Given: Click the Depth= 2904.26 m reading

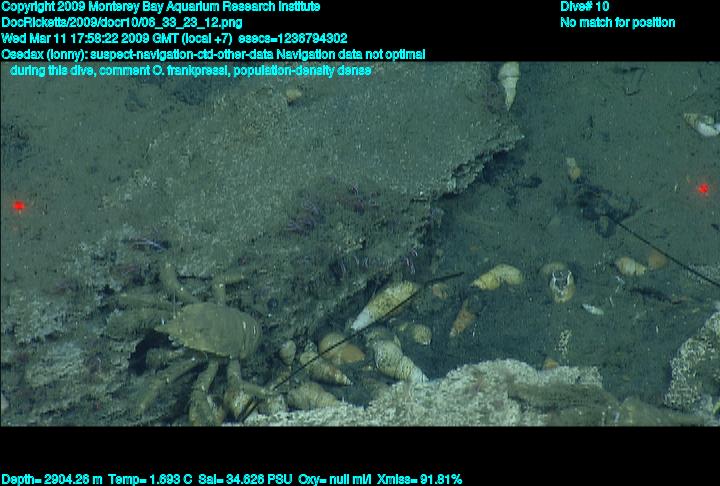Looking at the screenshot, I should pyautogui.click(x=52, y=480).
